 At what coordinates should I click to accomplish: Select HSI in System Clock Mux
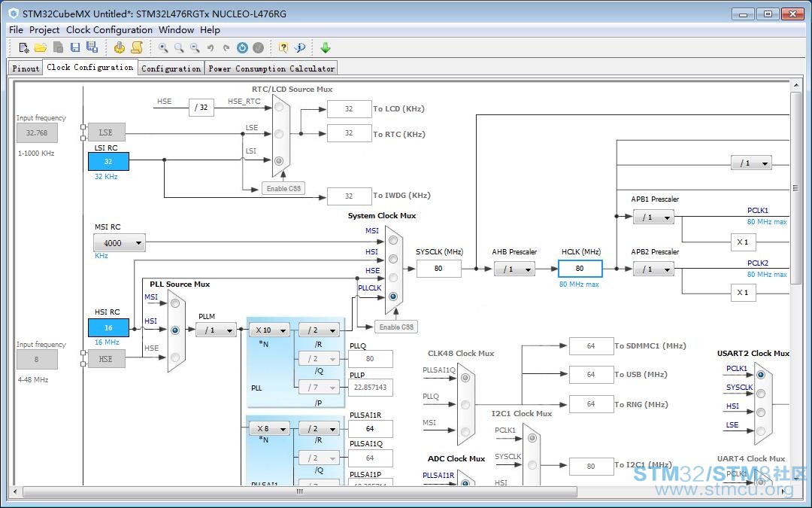(393, 259)
